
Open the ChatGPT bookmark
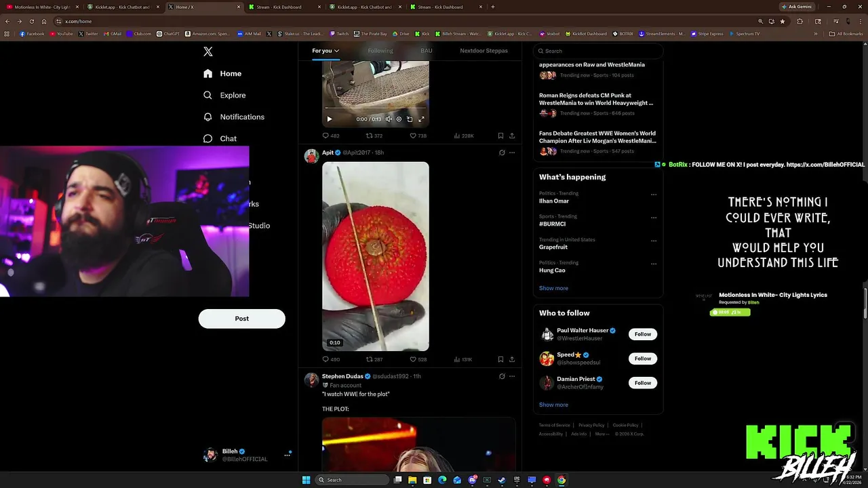[168, 33]
